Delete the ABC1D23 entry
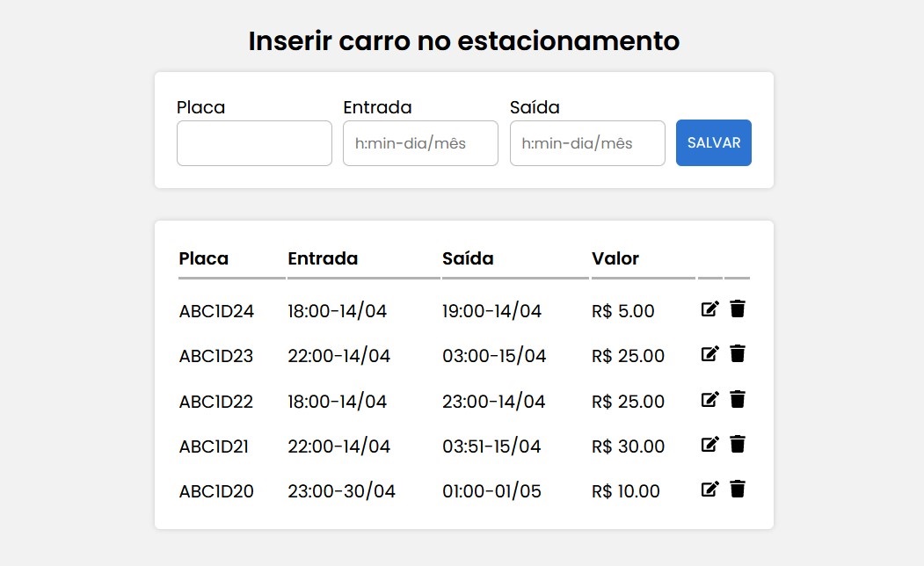This screenshot has height=566, width=924. [x=738, y=353]
